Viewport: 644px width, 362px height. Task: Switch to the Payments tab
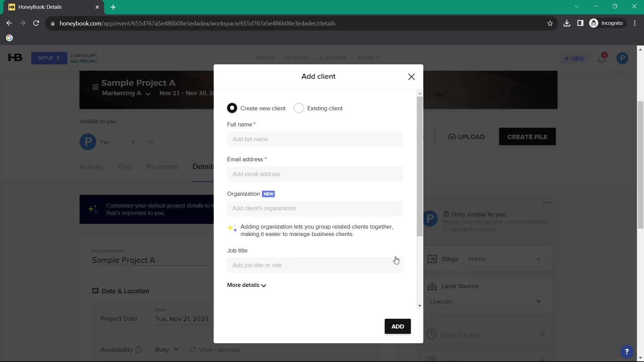click(161, 166)
